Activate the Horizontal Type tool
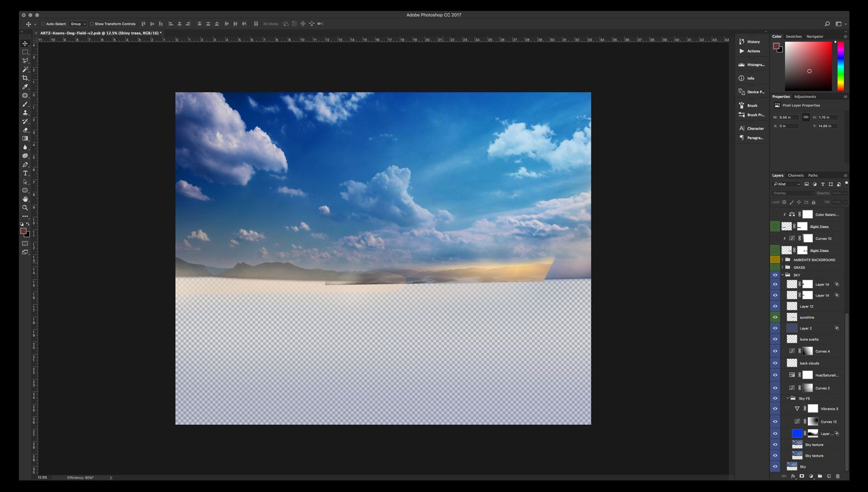The height and width of the screenshot is (492, 868). click(25, 173)
